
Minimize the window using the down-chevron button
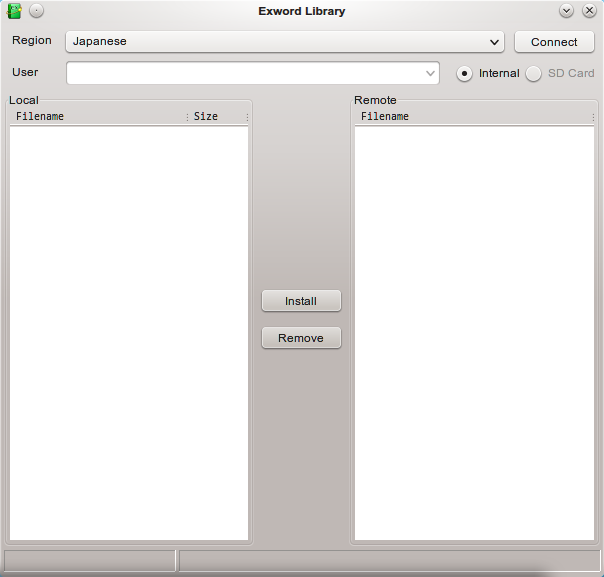coord(566,11)
